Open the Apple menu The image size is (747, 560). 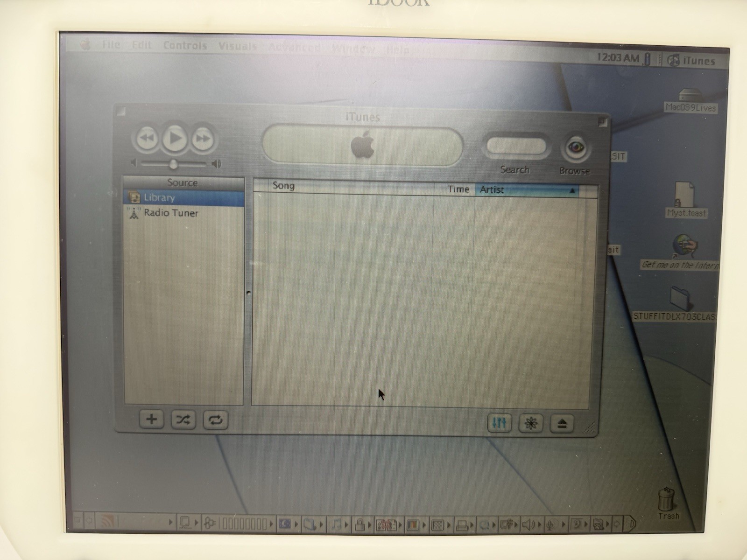point(85,44)
